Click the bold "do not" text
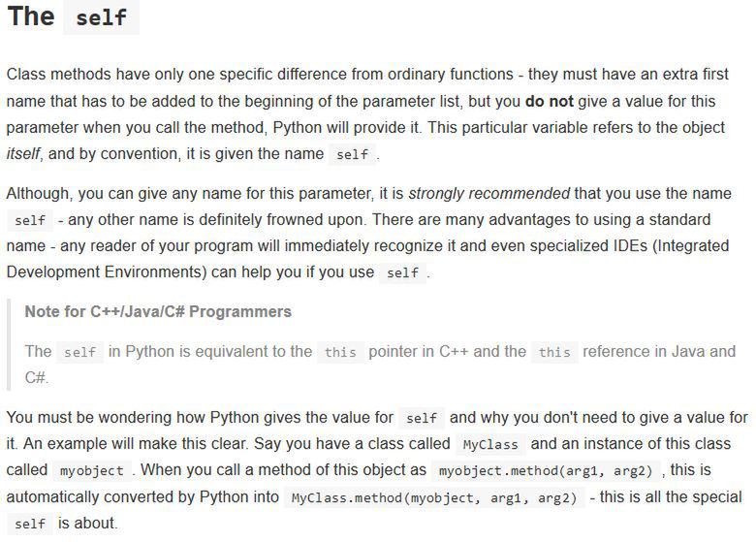756x542 pixels. point(550,101)
